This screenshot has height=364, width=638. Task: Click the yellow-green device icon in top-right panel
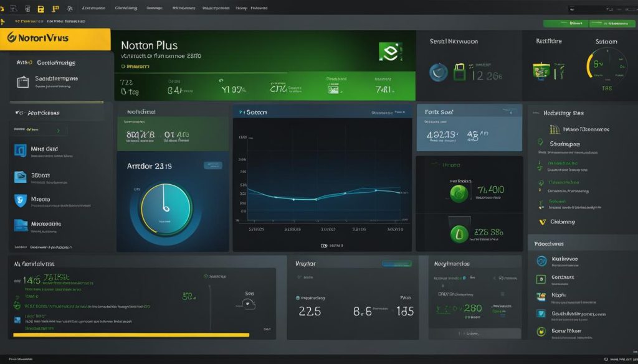coord(541,71)
